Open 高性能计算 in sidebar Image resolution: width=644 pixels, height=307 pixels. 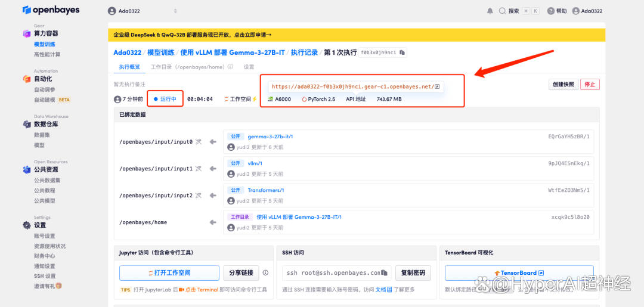47,54
